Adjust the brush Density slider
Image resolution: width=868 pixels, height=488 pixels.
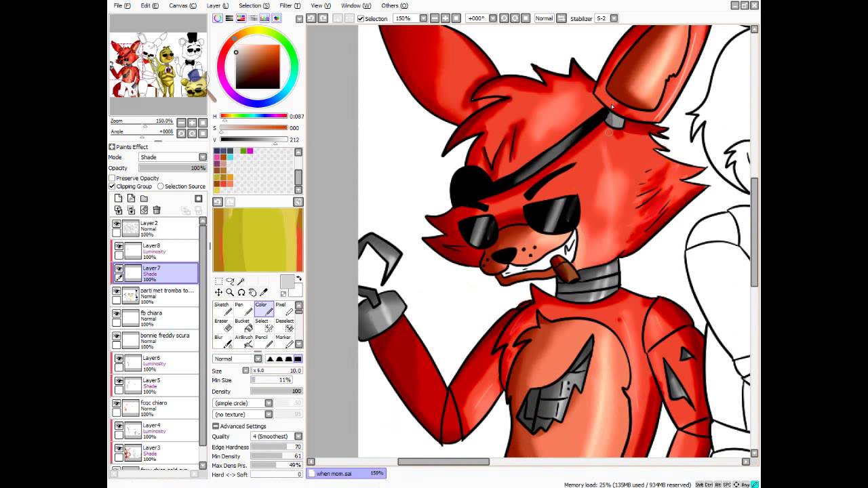point(277,392)
